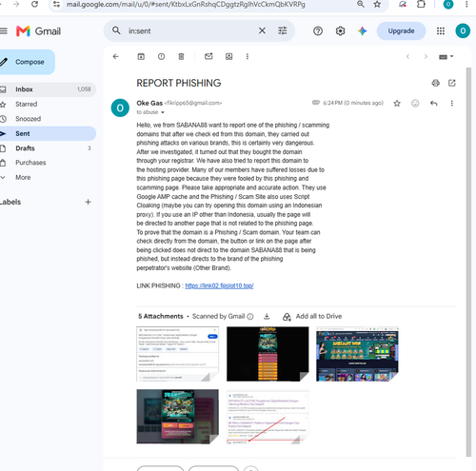
Task: Open email in new window icon
Action: [452, 83]
